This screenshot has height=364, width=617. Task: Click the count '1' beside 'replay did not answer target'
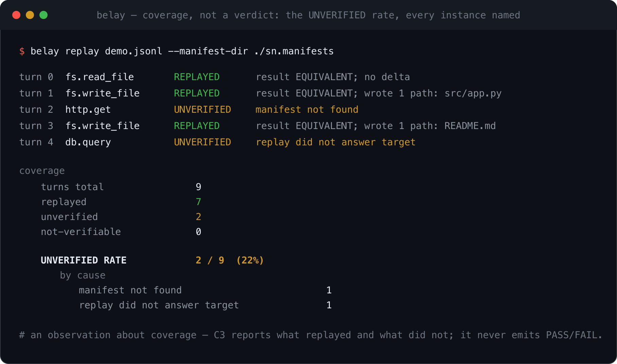(x=329, y=305)
